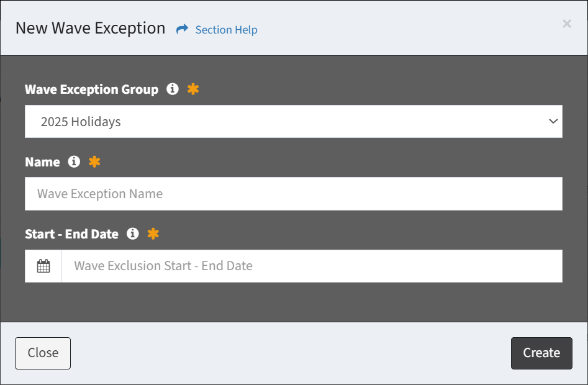Click info icon beside Start - End Date

(x=132, y=233)
